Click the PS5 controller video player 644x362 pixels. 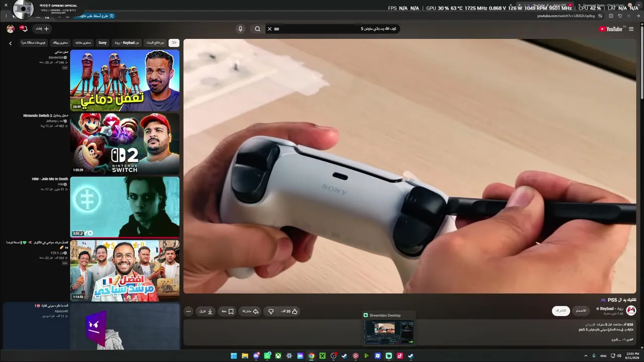(410, 166)
